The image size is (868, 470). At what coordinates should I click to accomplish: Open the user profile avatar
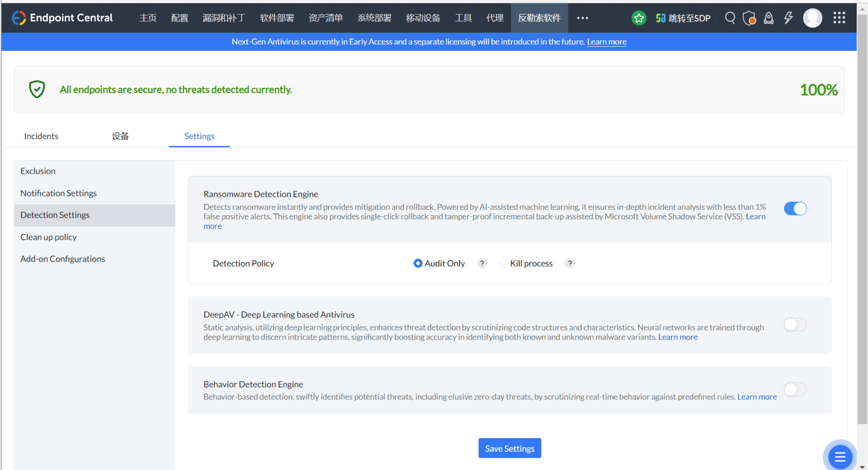pos(812,18)
